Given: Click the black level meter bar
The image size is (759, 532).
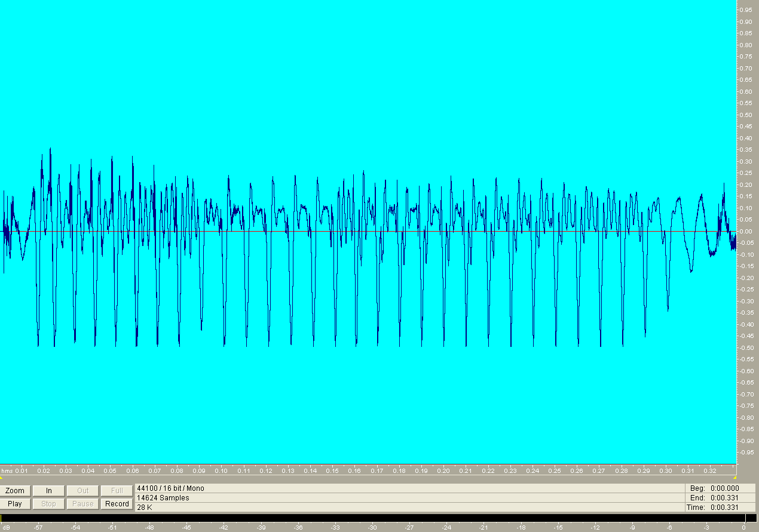Looking at the screenshot, I should [x=379, y=518].
